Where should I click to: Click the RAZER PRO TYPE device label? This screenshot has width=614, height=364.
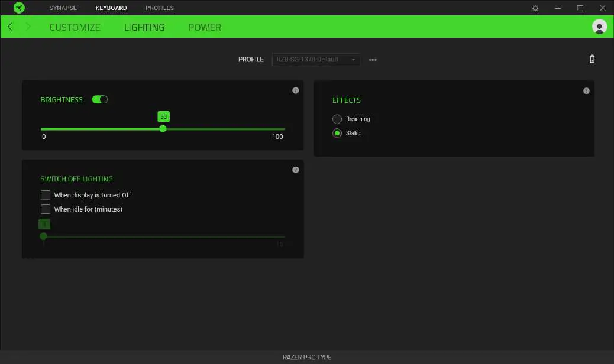pos(307,357)
